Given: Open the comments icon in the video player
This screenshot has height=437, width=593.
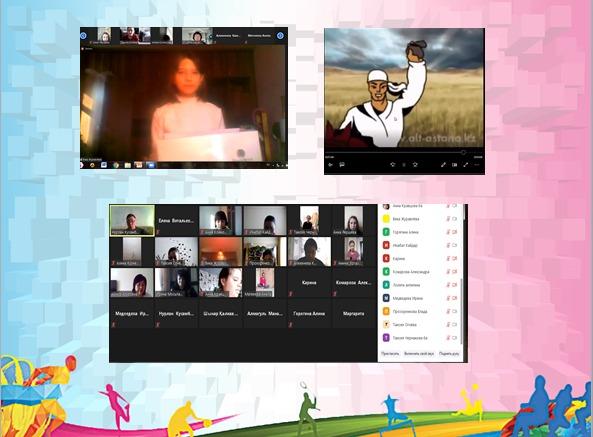Looking at the screenshot, I should [x=342, y=165].
